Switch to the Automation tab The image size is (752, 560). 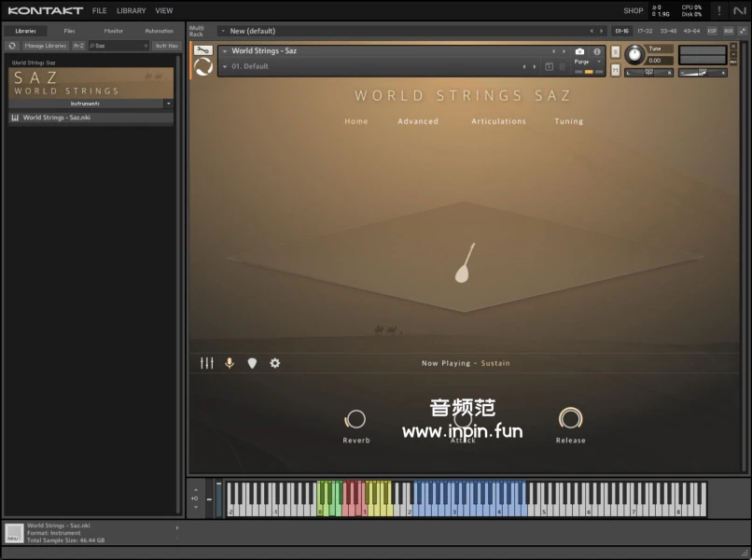tap(159, 31)
